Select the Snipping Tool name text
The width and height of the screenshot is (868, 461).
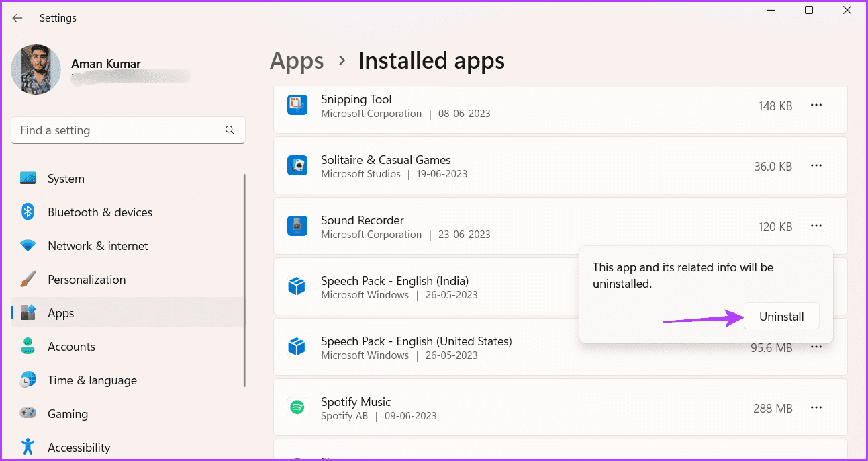356,99
